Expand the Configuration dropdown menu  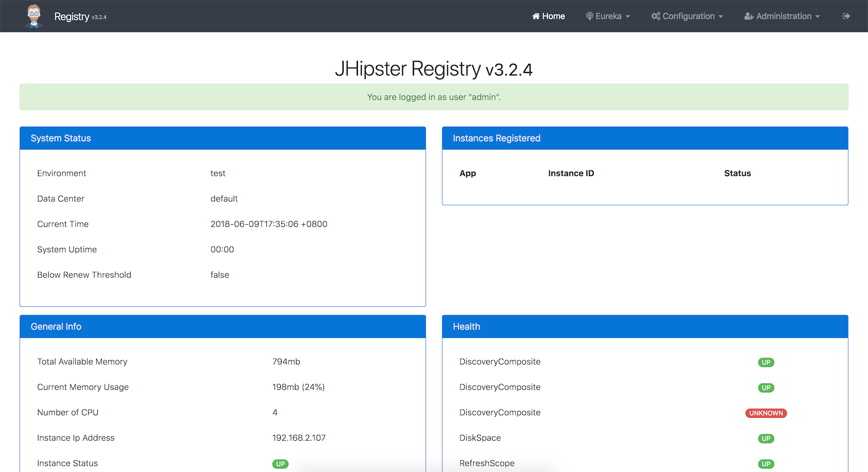[x=687, y=16]
